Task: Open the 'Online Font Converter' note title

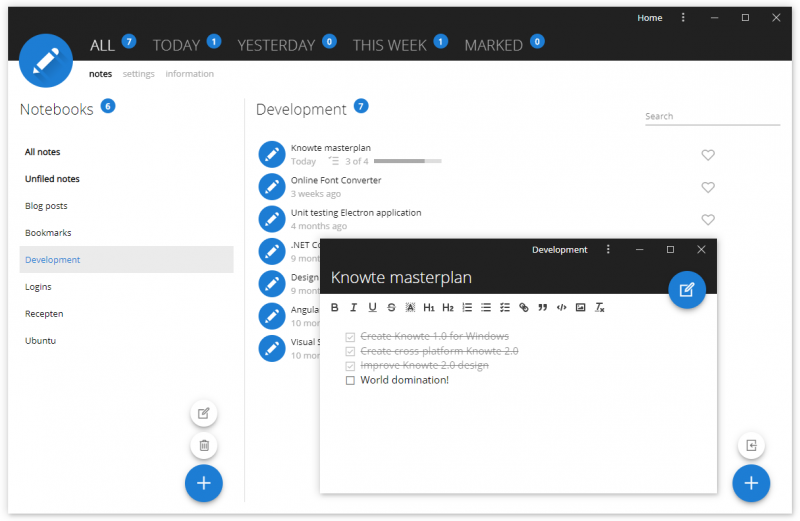Action: [336, 180]
